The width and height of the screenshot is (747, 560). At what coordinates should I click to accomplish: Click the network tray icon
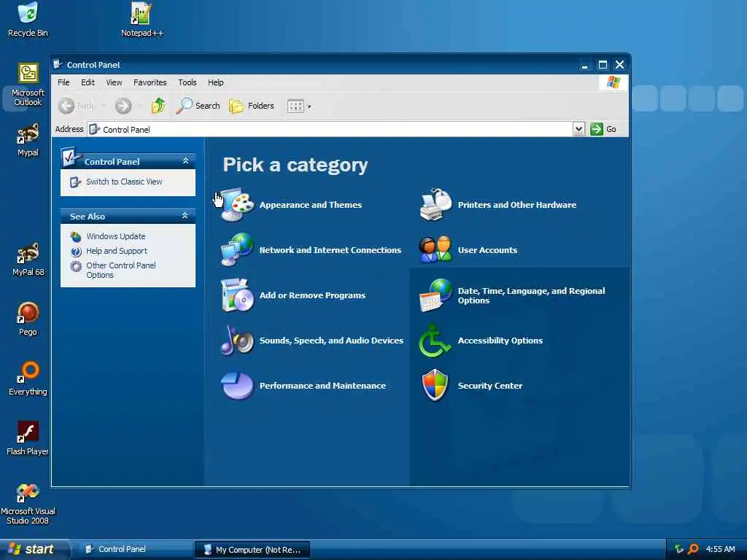(x=679, y=550)
